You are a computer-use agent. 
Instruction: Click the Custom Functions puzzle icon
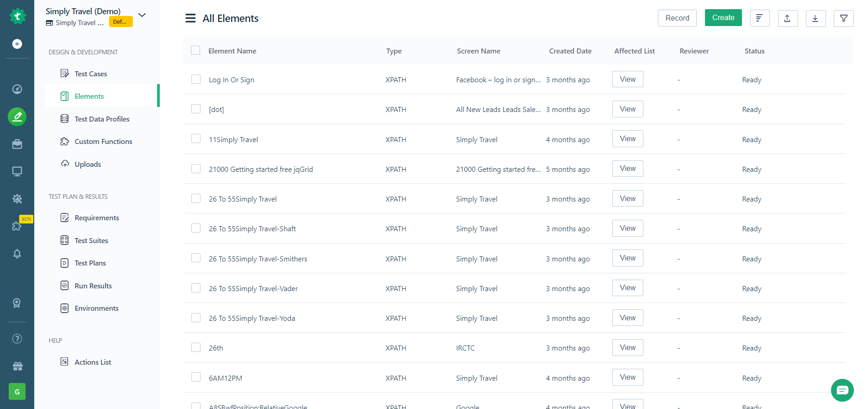coord(65,141)
